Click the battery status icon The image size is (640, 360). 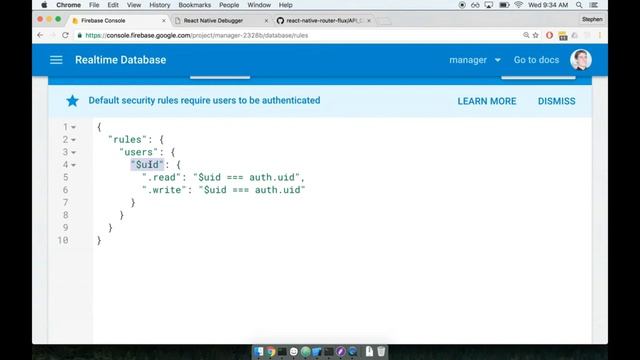click(x=504, y=5)
